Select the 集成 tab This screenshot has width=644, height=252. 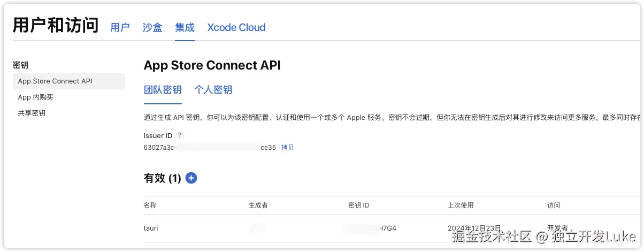(x=185, y=27)
